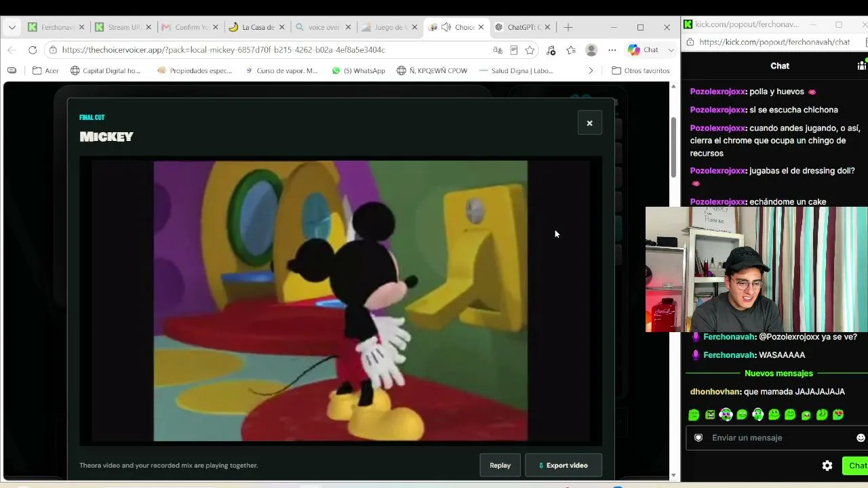Image resolution: width=868 pixels, height=488 pixels.
Task: Click the Kick logo in popout title bar
Action: 688,24
